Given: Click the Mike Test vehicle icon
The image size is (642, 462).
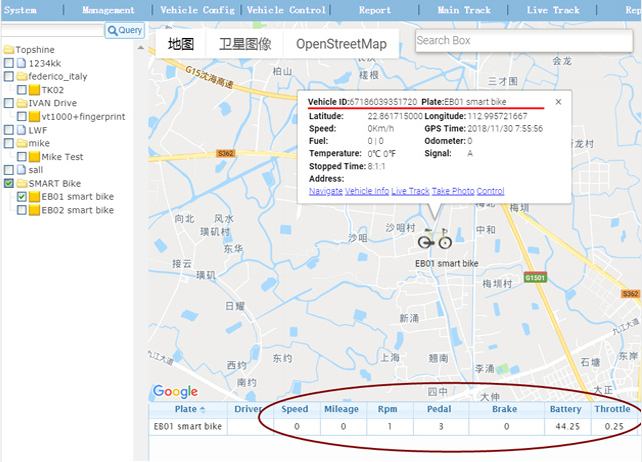Looking at the screenshot, I should 34,156.
